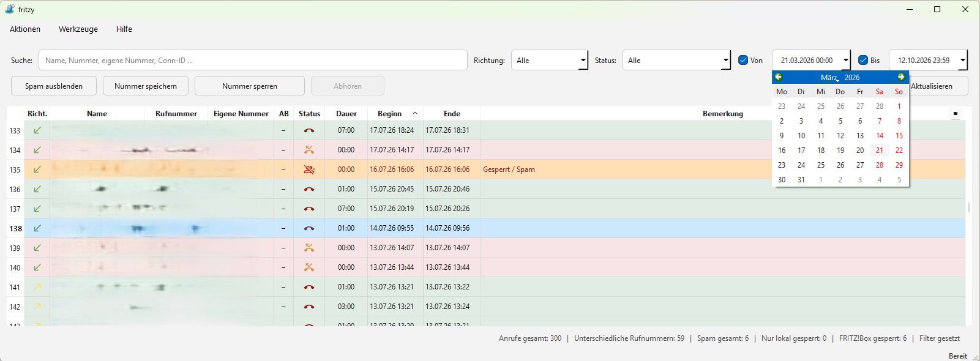Click missed call status icon in row 134

tap(309, 150)
